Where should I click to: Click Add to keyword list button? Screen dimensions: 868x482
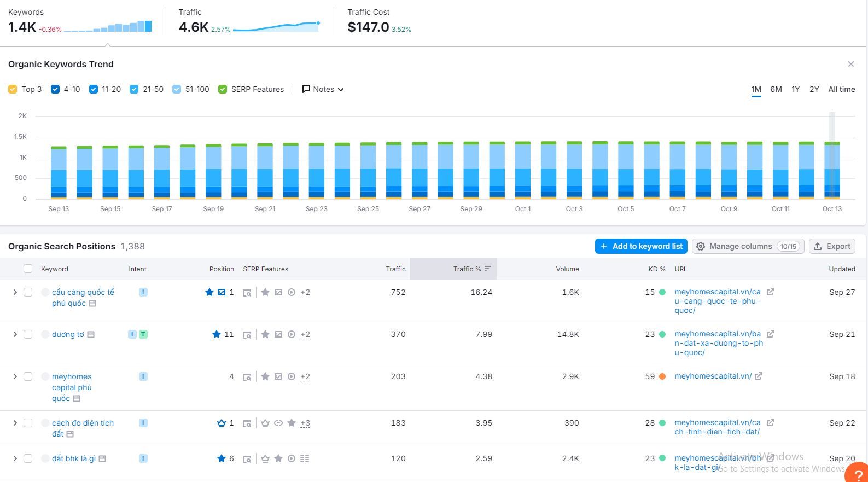point(641,246)
